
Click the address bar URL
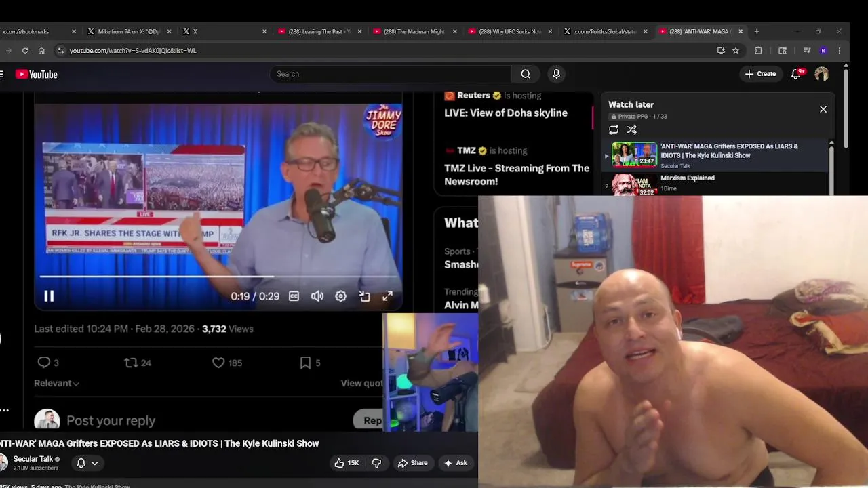[133, 50]
